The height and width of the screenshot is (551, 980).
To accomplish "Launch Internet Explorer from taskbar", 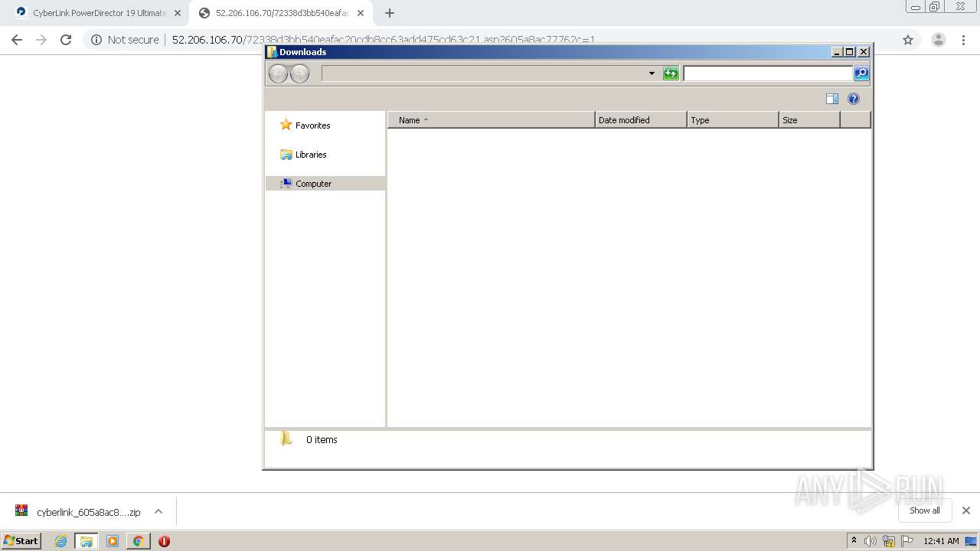I will point(60,541).
